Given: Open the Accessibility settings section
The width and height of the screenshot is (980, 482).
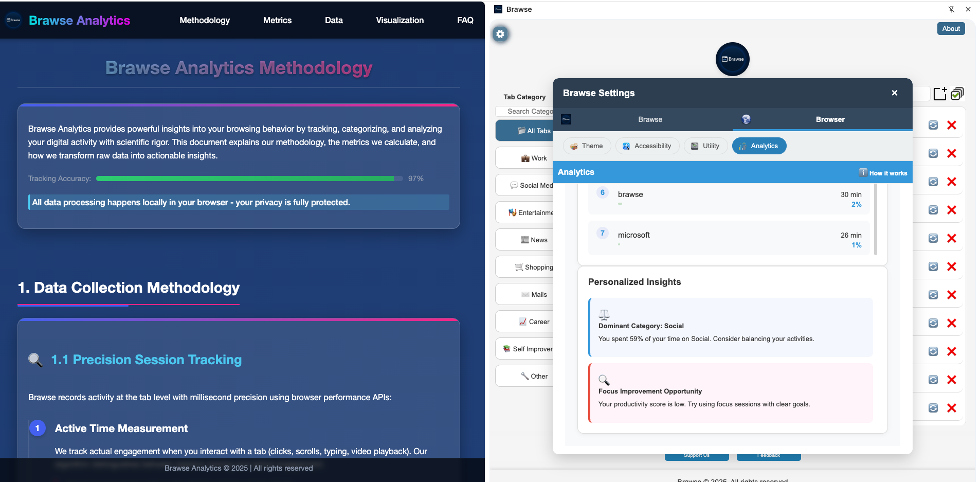Looking at the screenshot, I should (647, 146).
